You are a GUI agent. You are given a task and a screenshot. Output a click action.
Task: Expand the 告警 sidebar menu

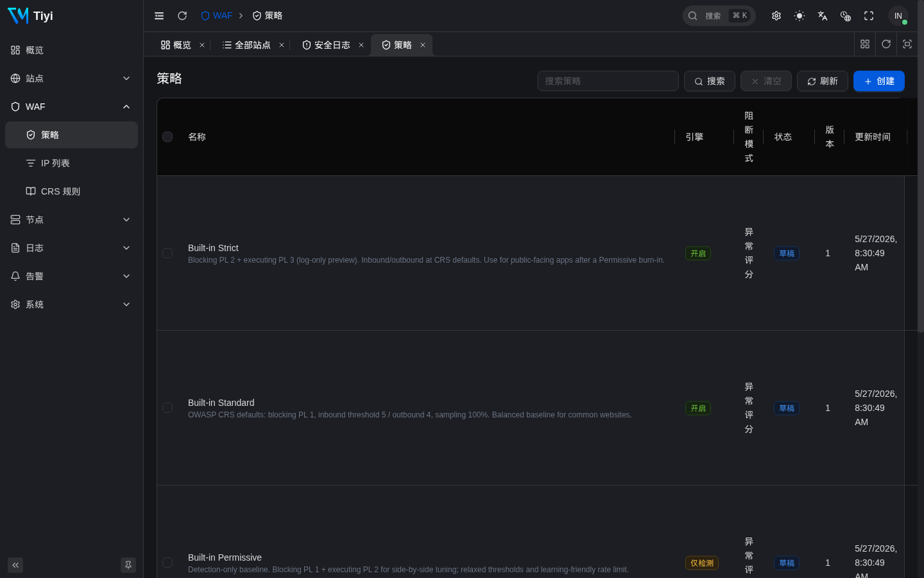[71, 276]
